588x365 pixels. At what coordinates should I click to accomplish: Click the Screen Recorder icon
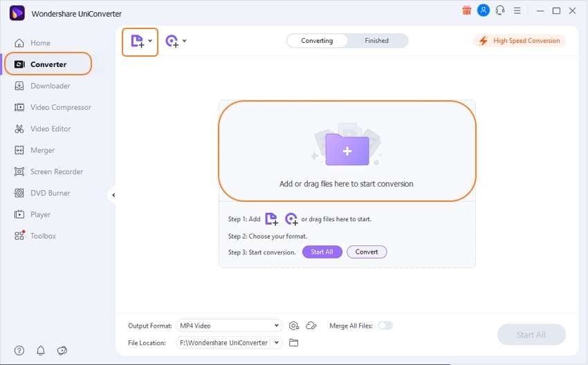[19, 171]
